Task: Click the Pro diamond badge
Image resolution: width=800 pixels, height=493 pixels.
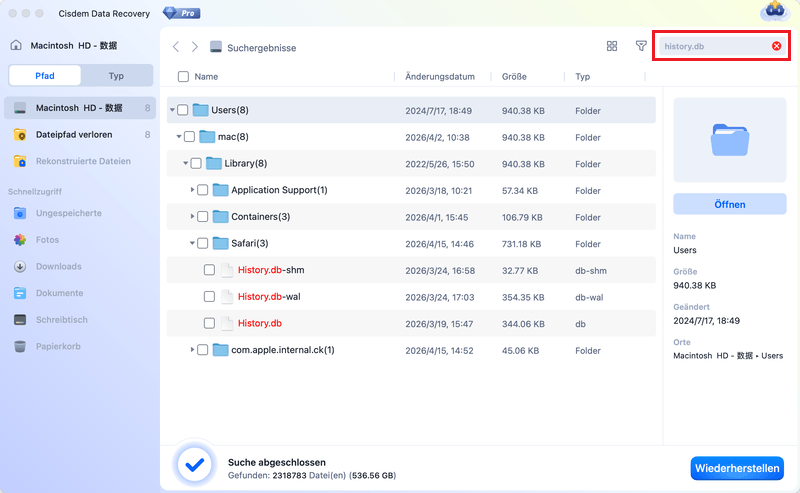Action: point(182,13)
